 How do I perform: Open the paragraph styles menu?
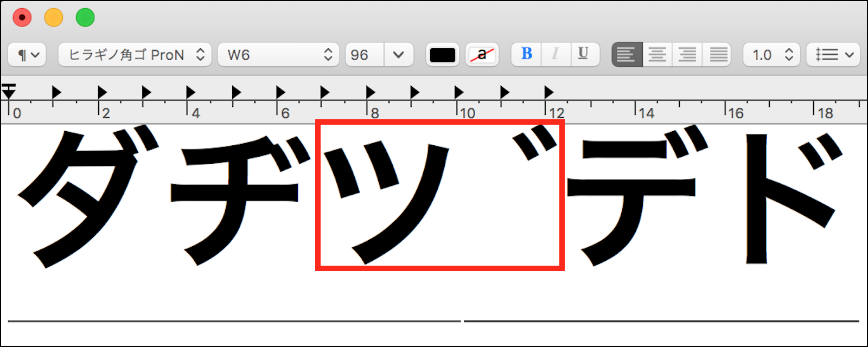[x=27, y=55]
